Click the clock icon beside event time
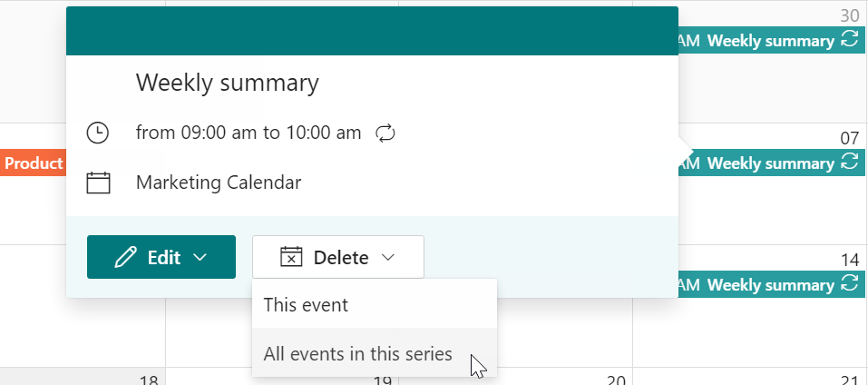Viewport: 868px width, 385px height. tap(98, 133)
